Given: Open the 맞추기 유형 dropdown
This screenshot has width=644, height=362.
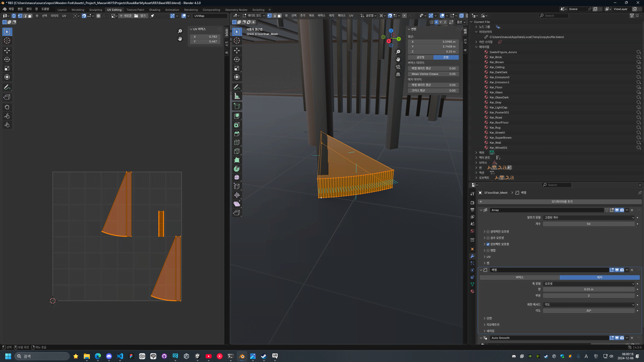Looking at the screenshot, I should pyautogui.click(x=589, y=218).
